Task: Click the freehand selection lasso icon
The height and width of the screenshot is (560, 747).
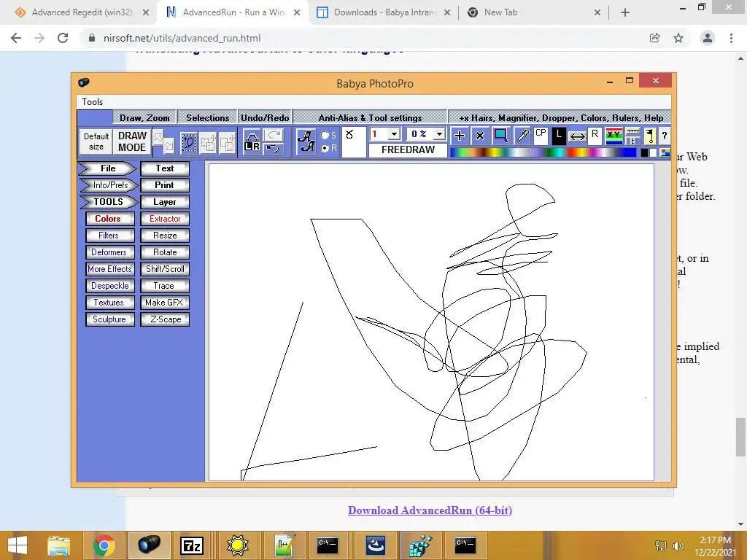Action: coord(189,142)
